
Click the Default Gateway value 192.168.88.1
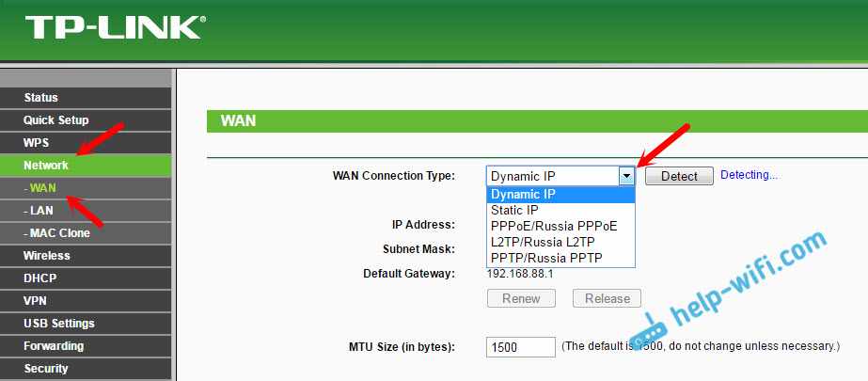[520, 274]
